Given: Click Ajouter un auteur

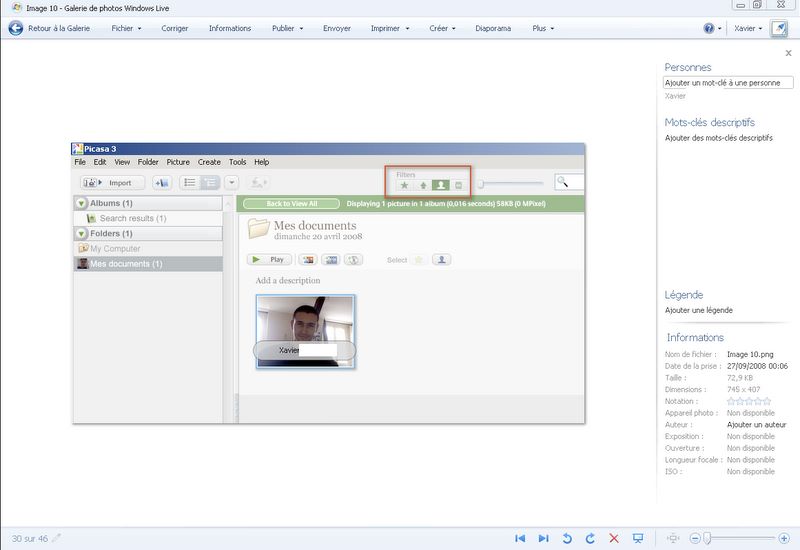Looking at the screenshot, I should [x=757, y=424].
